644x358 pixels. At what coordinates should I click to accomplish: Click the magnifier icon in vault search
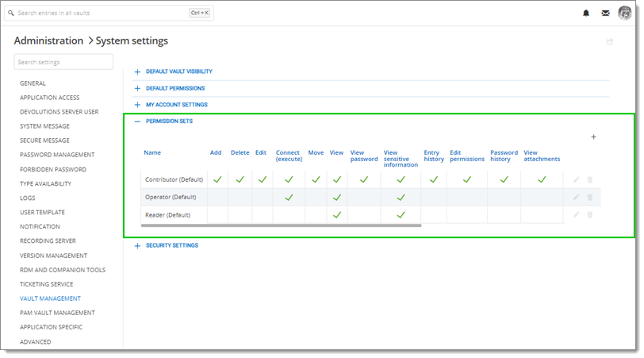[x=11, y=13]
